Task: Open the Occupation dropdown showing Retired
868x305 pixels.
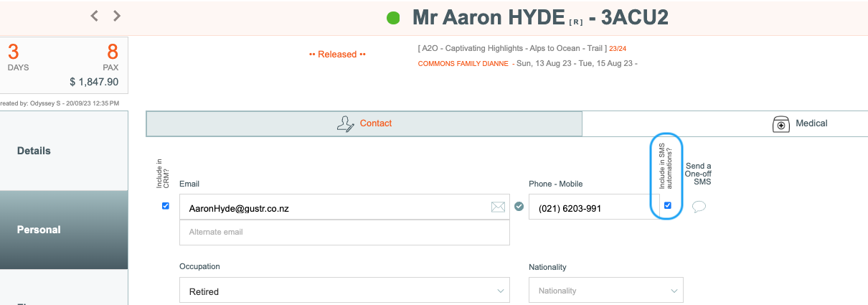Action: click(344, 291)
